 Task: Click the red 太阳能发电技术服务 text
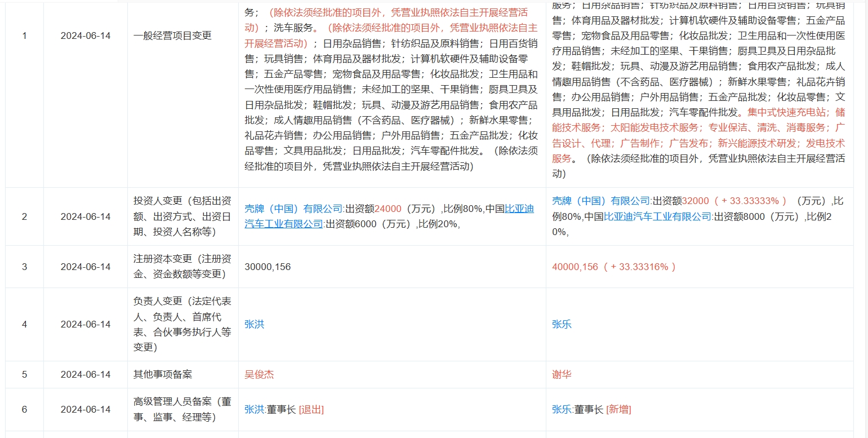click(654, 127)
